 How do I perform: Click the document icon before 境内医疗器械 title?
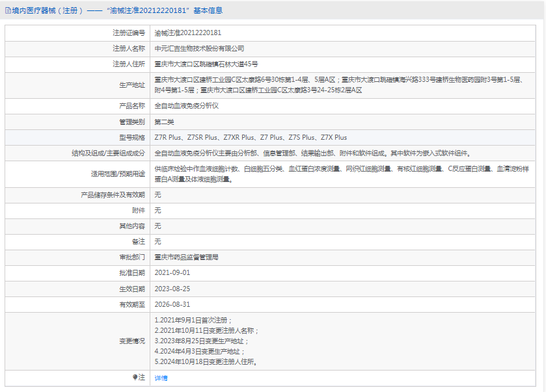8,11
